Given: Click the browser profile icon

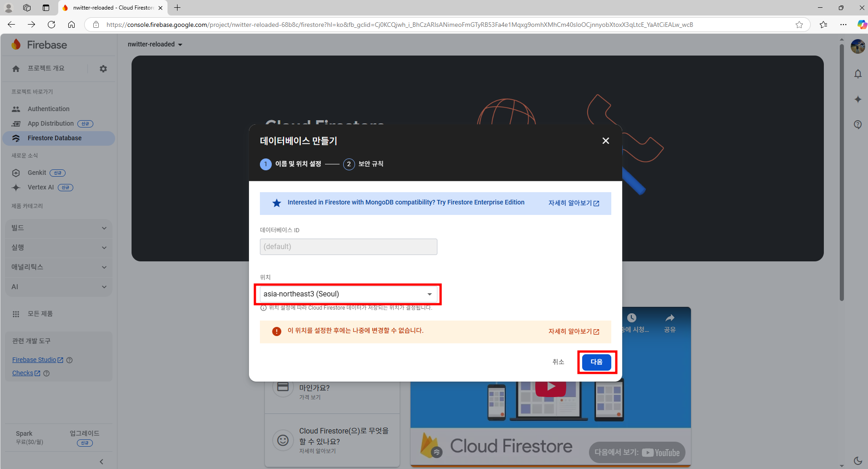Looking at the screenshot, I should click(9, 8).
